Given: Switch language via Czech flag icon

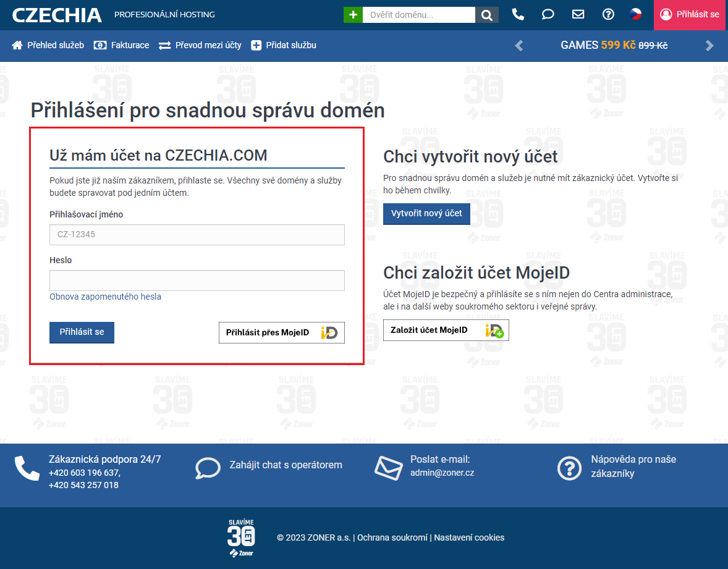Looking at the screenshot, I should pos(635,14).
